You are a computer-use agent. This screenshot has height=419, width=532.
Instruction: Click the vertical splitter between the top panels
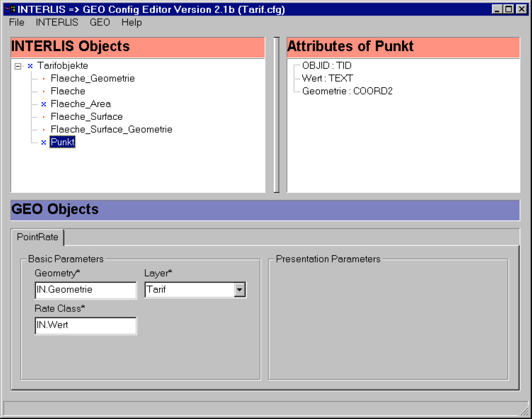coord(276,115)
